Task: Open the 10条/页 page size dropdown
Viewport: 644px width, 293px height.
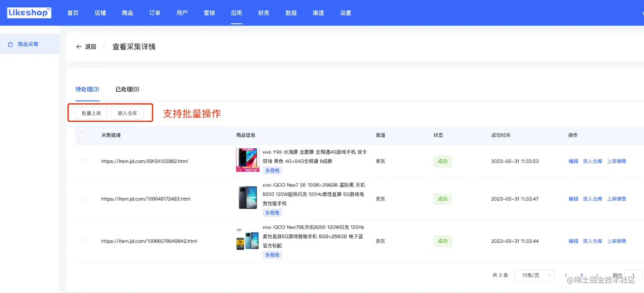Action: [x=534, y=275]
